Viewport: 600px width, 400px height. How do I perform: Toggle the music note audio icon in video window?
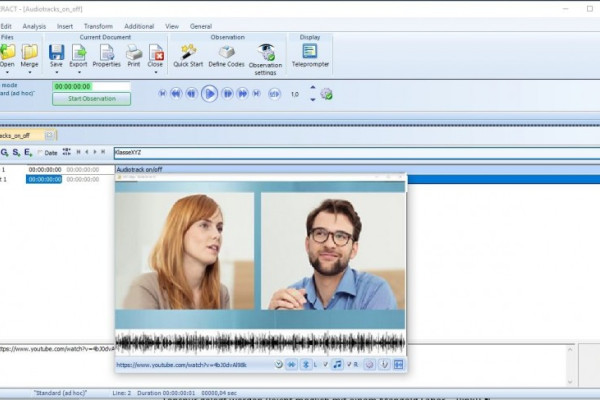coord(337,364)
